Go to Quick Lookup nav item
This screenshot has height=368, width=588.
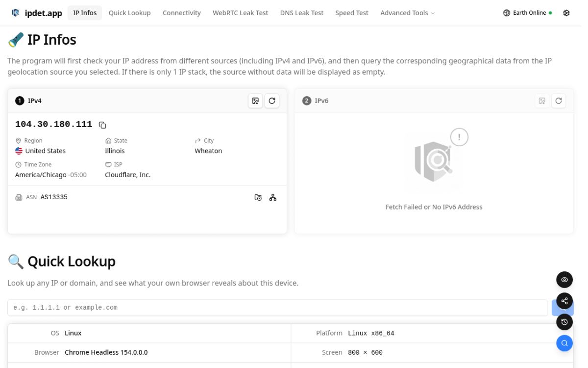[129, 13]
